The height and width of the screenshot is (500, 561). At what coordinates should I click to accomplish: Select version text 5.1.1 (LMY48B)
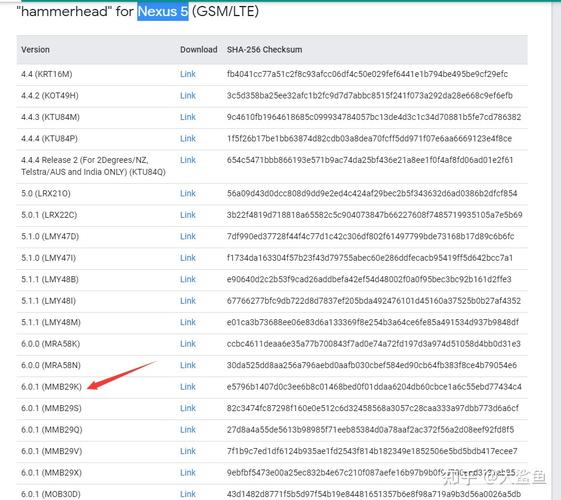pos(50,279)
